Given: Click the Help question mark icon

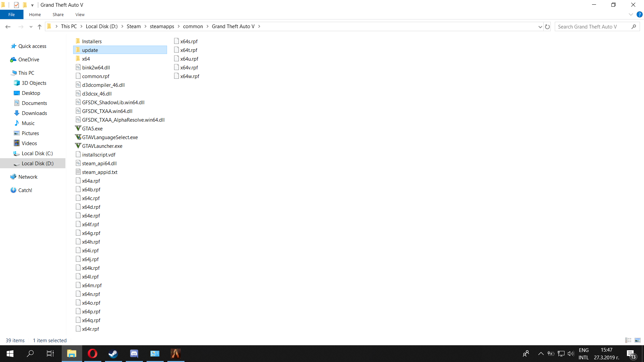Looking at the screenshot, I should tap(639, 14).
